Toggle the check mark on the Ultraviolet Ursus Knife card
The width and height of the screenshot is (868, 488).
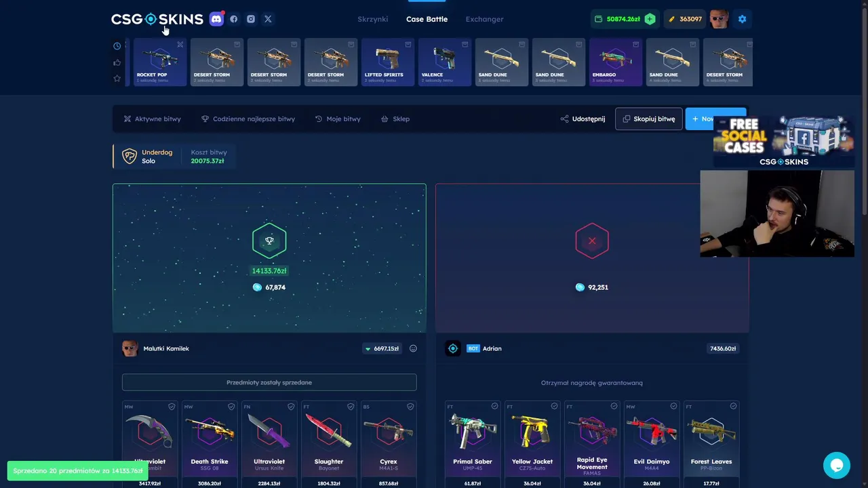tap(291, 407)
